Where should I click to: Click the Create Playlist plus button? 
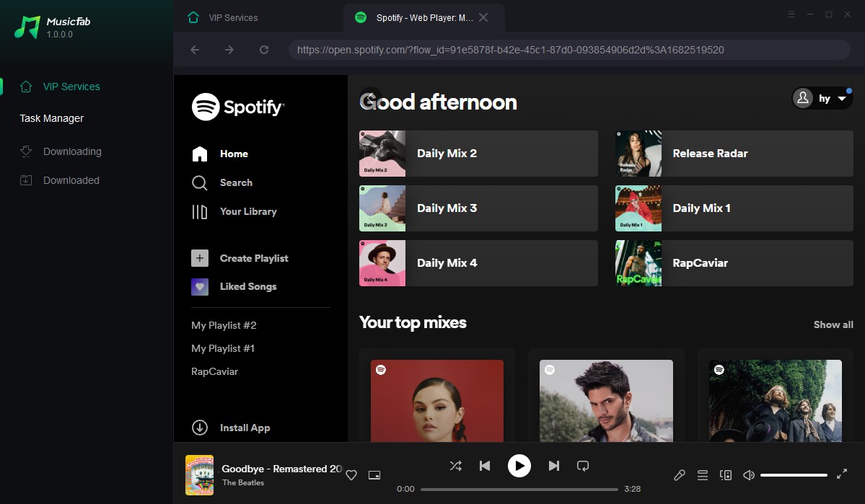coord(200,258)
